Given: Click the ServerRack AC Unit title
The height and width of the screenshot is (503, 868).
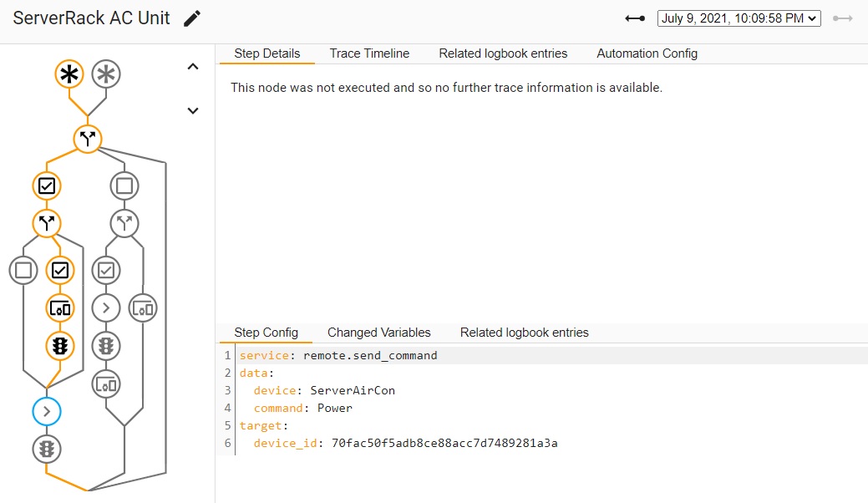Looking at the screenshot, I should (91, 18).
